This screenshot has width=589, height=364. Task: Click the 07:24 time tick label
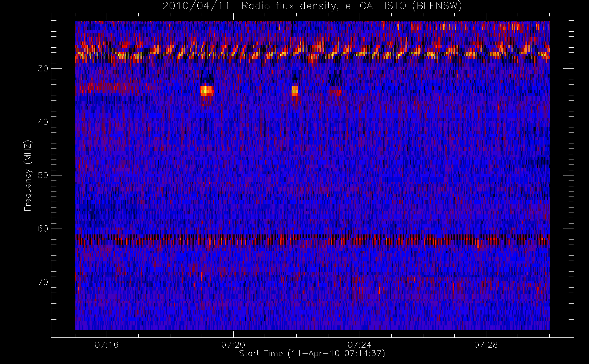coord(360,345)
